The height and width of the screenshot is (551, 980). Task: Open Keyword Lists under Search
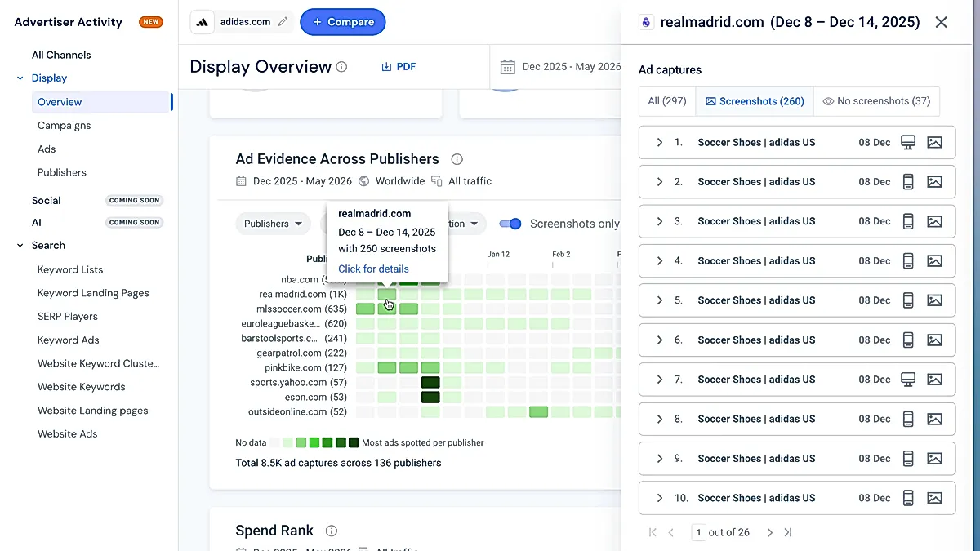click(70, 269)
